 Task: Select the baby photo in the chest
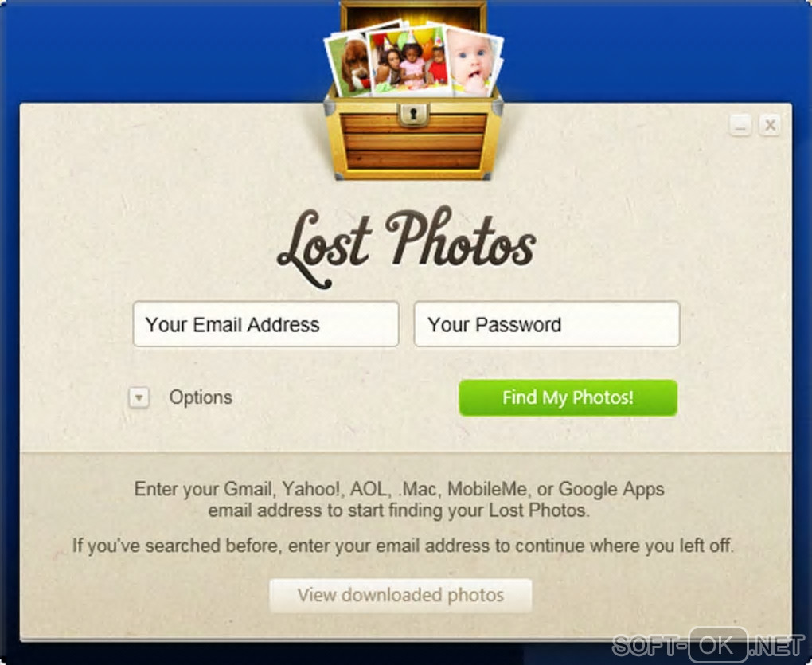pyautogui.click(x=474, y=62)
